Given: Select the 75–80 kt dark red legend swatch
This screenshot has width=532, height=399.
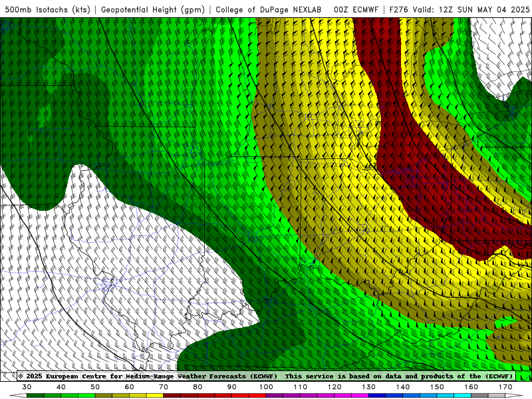Looking at the screenshot, I should point(189,396).
